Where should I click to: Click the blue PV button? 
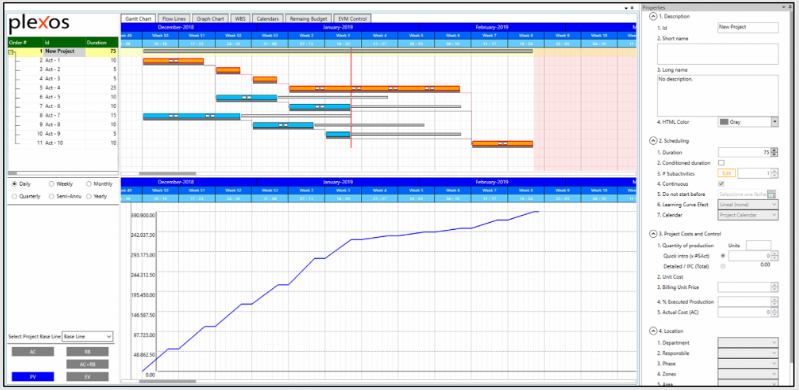(33, 377)
